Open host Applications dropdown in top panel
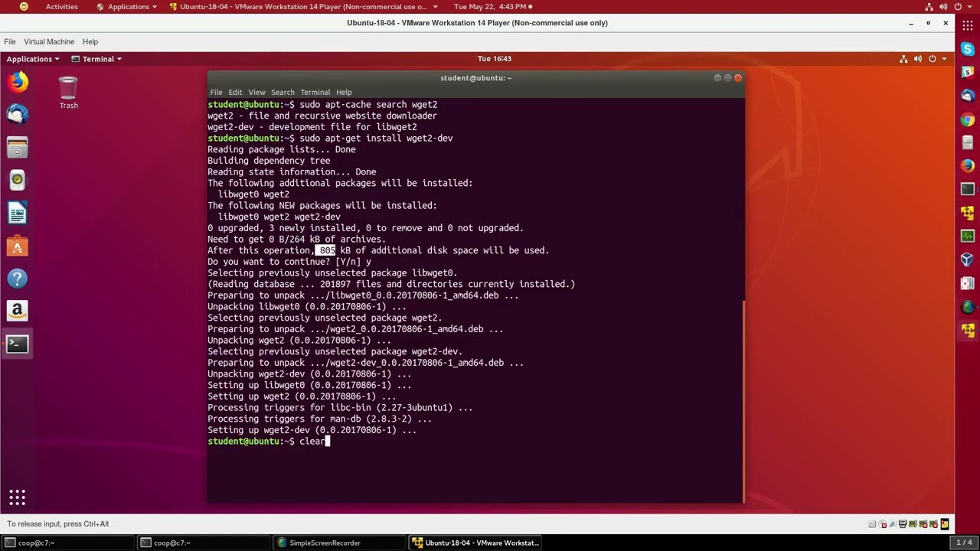980x551 pixels. [127, 7]
